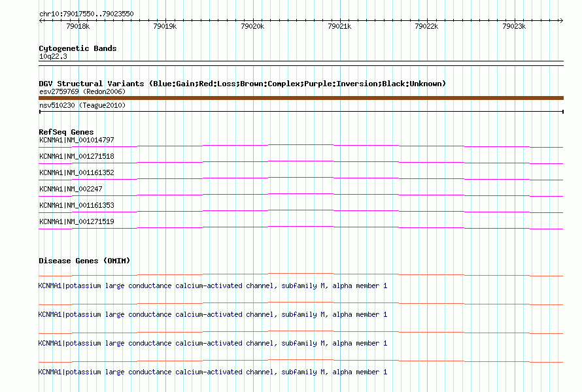The image size is (582, 392).
Task: Click the 79018k ruler tick label
Action: [78, 26]
